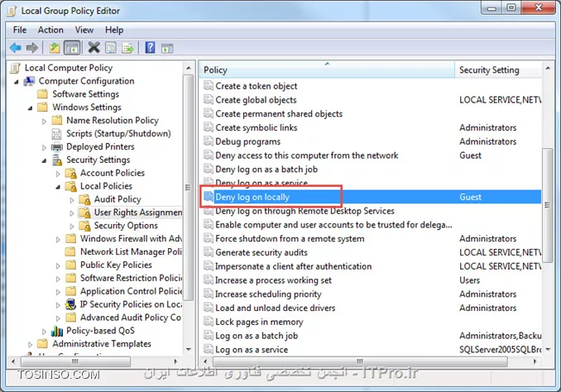Click the Forward arrow toolbar icon
Image resolution: width=561 pixels, height=392 pixels.
(31, 48)
